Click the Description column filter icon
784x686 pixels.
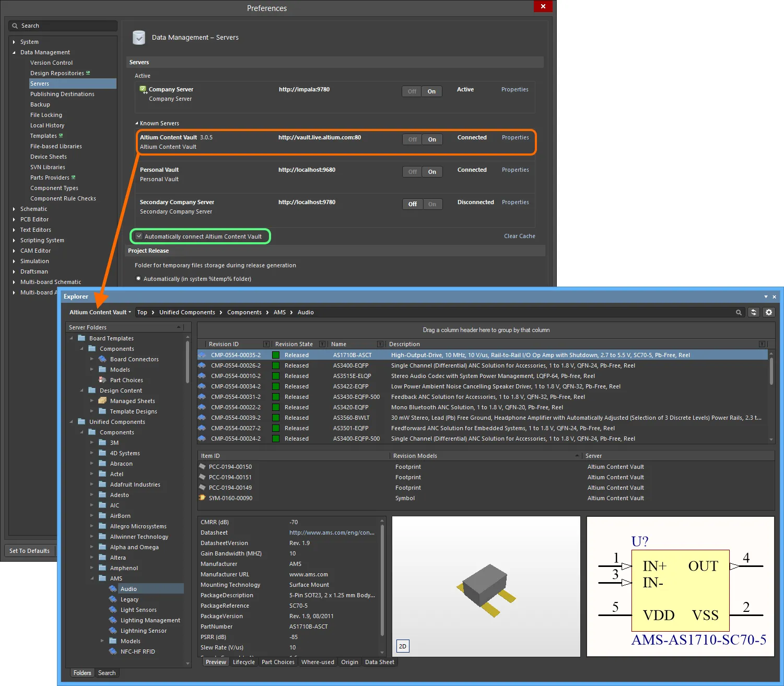(762, 344)
